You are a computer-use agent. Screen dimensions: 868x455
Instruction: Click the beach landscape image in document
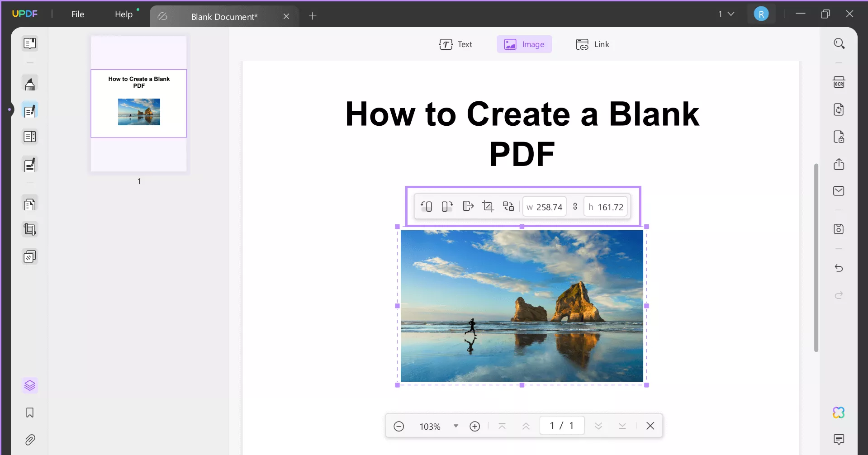[522, 306]
